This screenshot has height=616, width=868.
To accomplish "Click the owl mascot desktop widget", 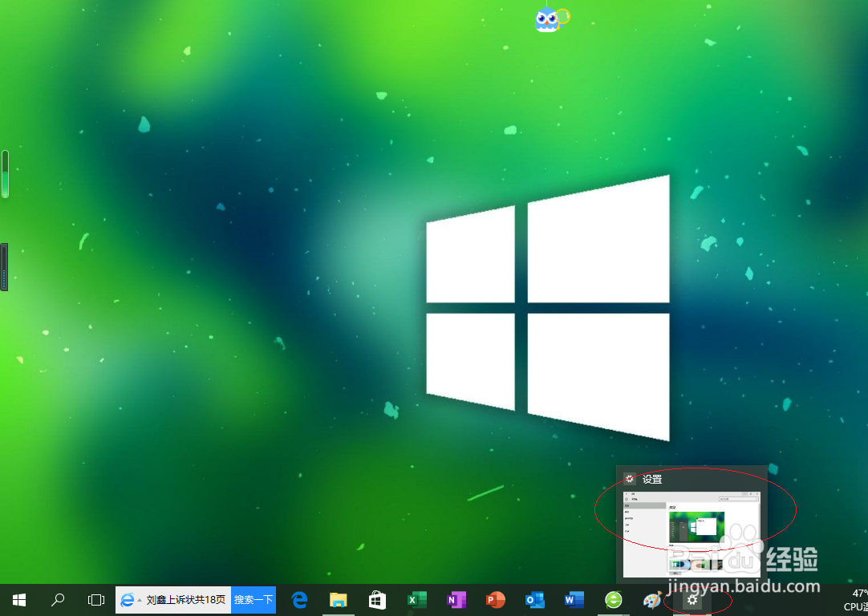I will pyautogui.click(x=551, y=19).
